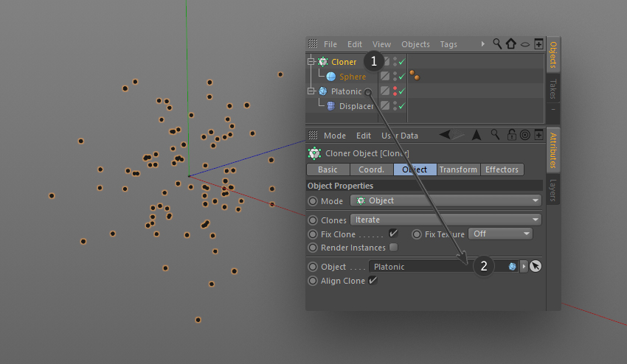The image size is (627, 364).
Task: Click the lock icon in Attributes manager
Action: click(511, 135)
